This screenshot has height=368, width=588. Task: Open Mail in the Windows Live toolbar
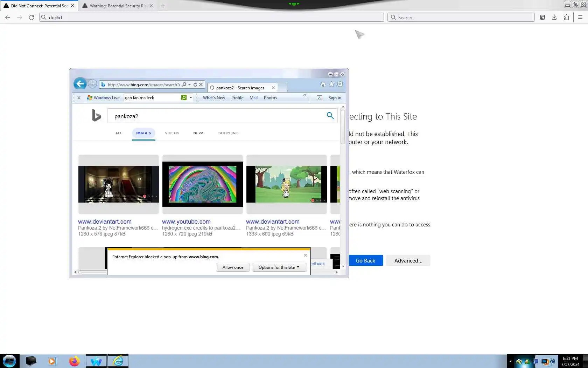(253, 98)
